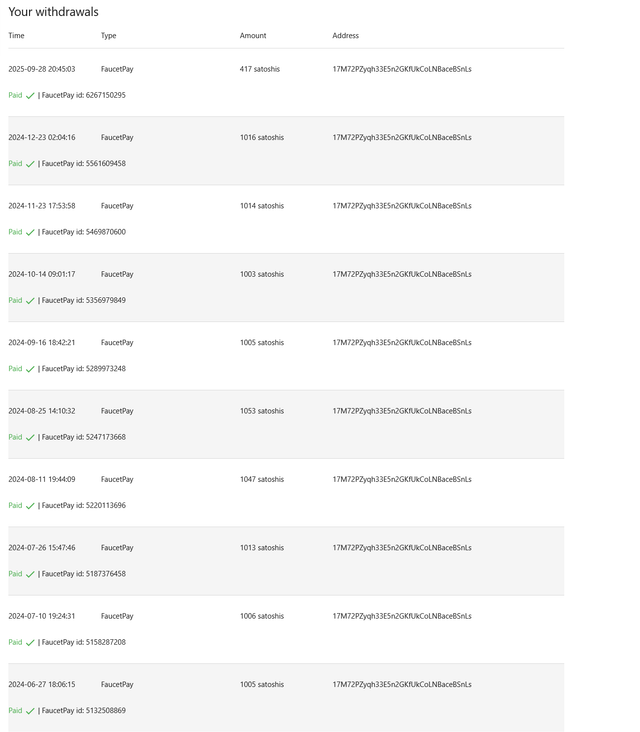
Task: Click the green checkmark beside FaucetPay id 5561609458
Action: (x=30, y=164)
